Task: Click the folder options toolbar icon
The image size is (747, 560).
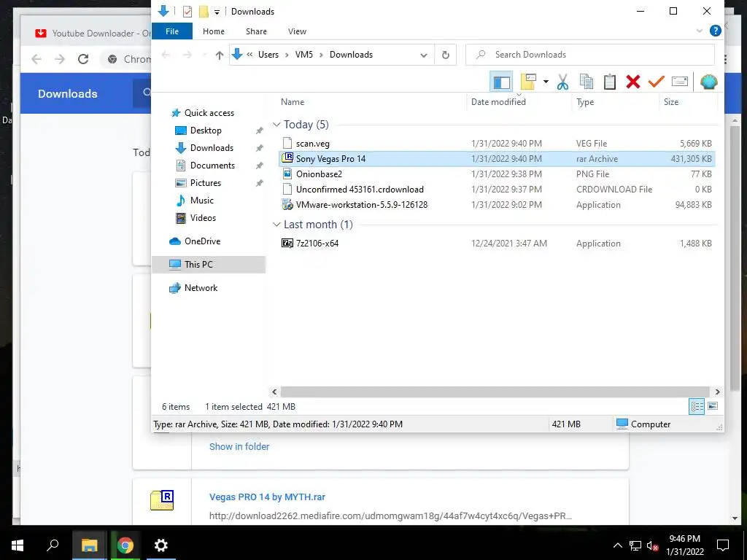Action: 528,82
